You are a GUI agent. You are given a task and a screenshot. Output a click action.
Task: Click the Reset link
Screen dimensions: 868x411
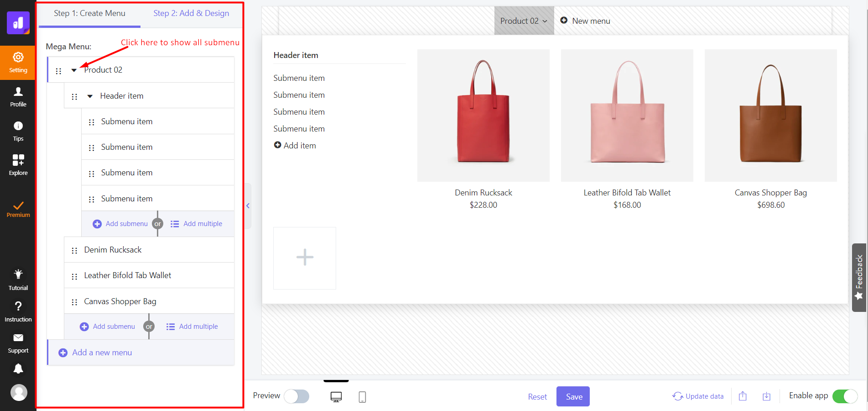(537, 397)
